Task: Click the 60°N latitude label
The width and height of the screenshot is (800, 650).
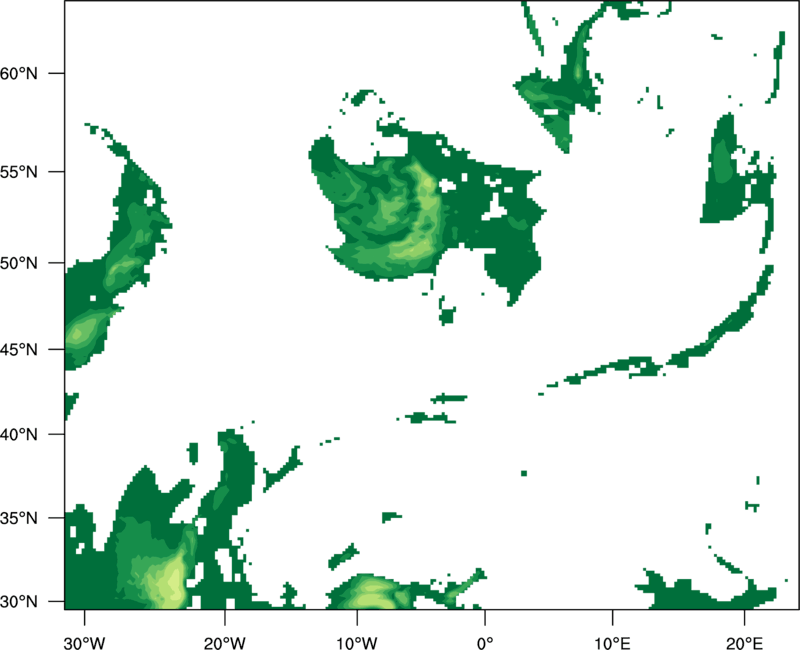Action: click(19, 73)
